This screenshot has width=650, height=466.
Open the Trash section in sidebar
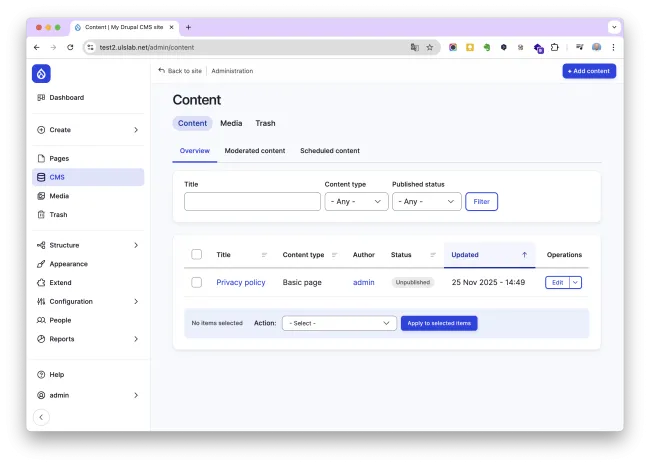tap(58, 215)
